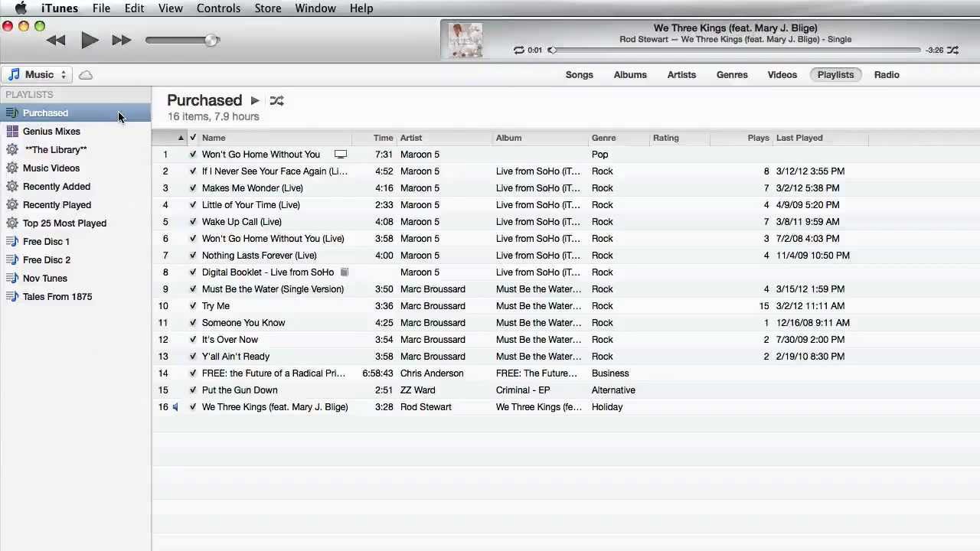The image size is (980, 551).
Task: Sort by Plays column header
Action: 741,138
